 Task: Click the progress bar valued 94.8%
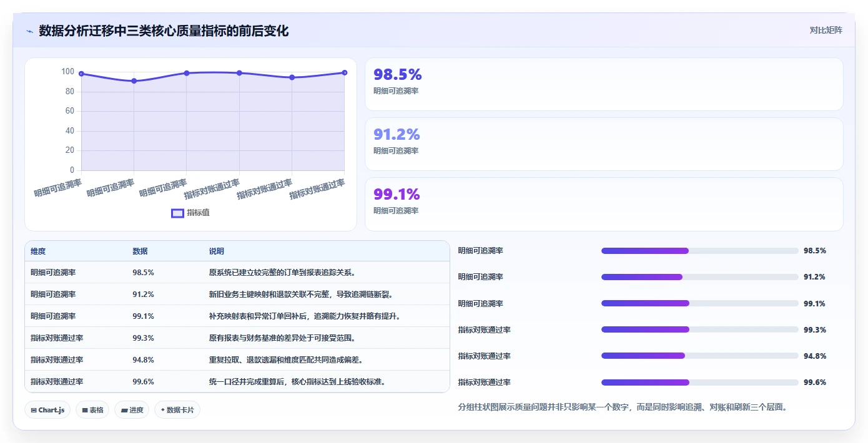tap(699, 356)
